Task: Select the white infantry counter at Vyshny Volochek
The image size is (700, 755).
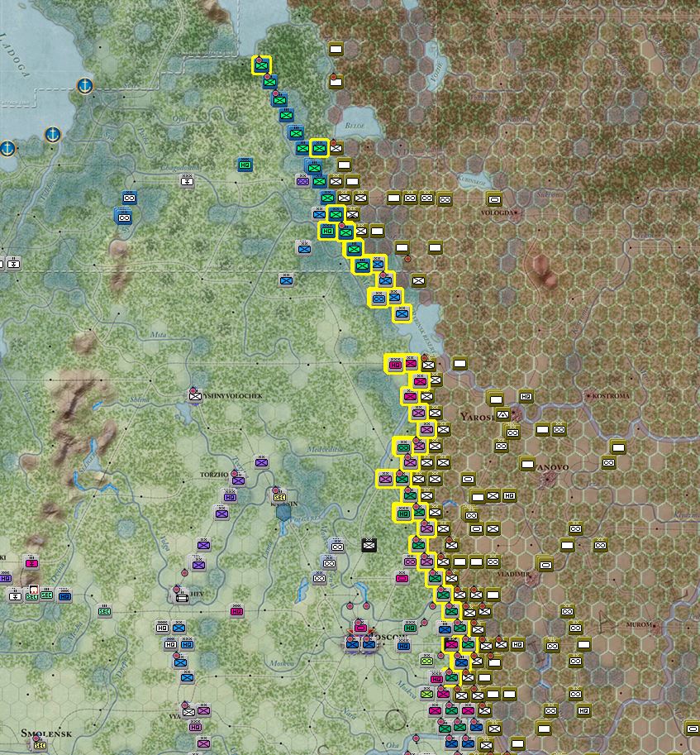Action: pos(195,396)
